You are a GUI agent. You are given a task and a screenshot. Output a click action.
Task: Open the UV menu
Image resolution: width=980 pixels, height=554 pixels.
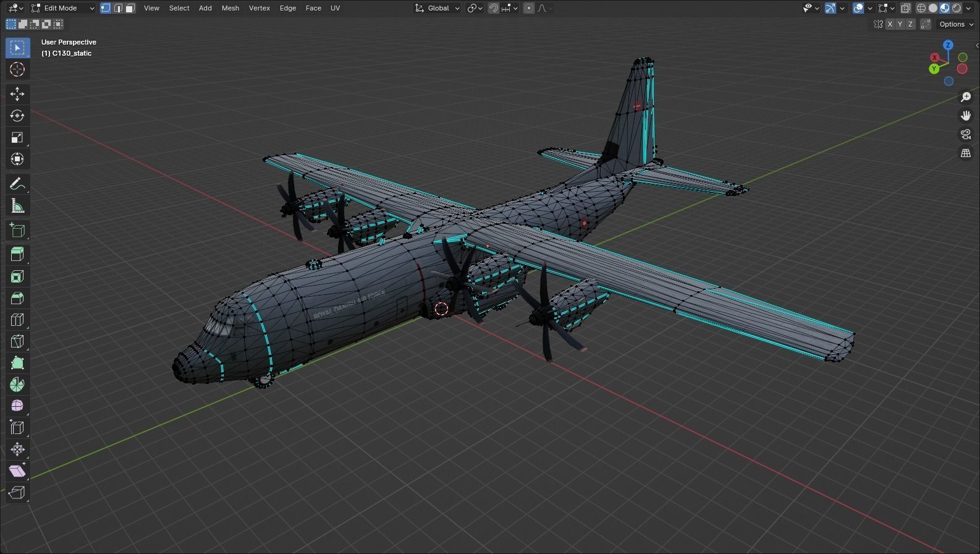point(335,8)
